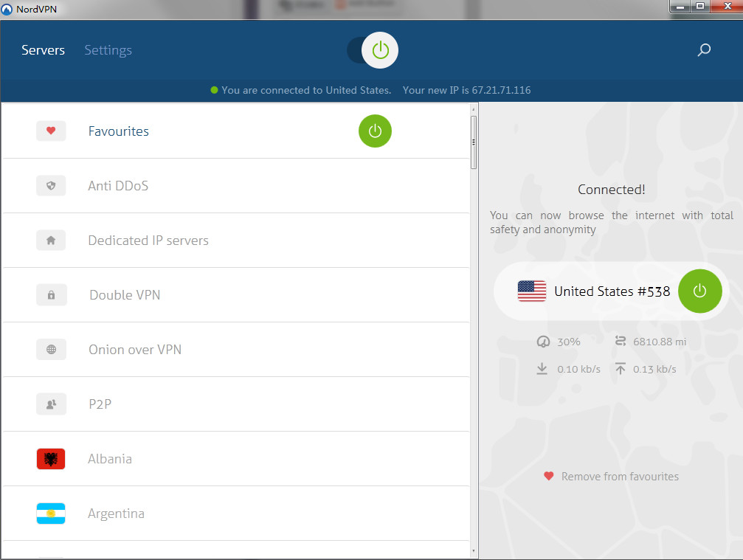Click the Anti DDoS shield icon

(x=51, y=186)
